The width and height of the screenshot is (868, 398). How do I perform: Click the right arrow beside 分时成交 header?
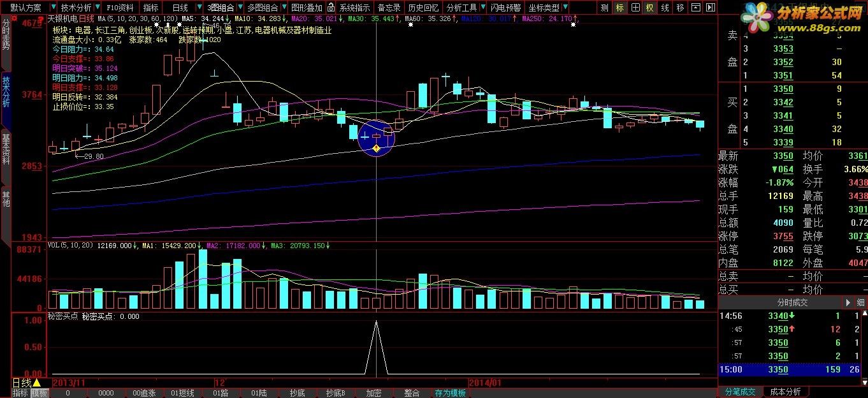pyautogui.click(x=848, y=302)
